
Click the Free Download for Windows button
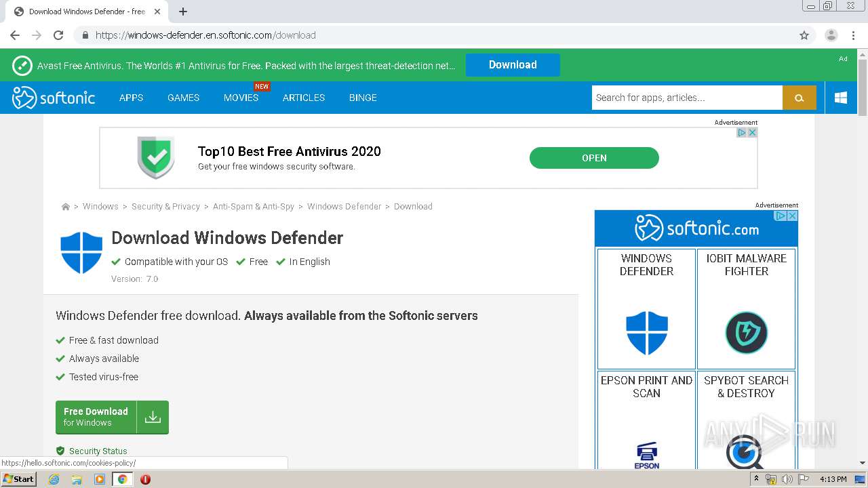[x=112, y=417]
